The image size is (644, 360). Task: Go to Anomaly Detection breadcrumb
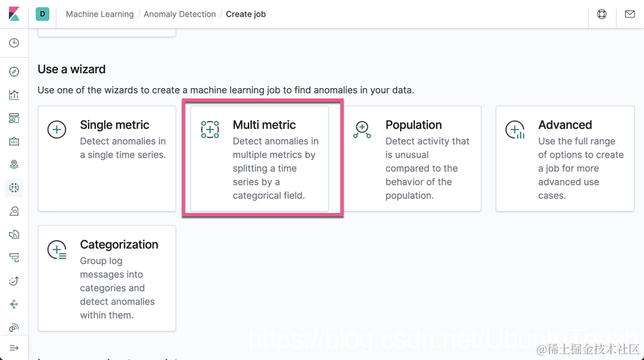179,14
